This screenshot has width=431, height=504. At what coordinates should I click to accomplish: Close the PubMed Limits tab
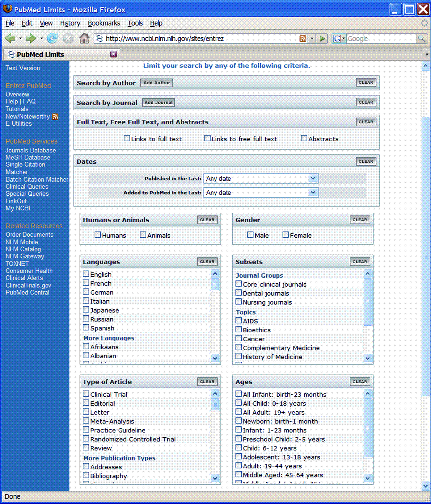point(114,54)
